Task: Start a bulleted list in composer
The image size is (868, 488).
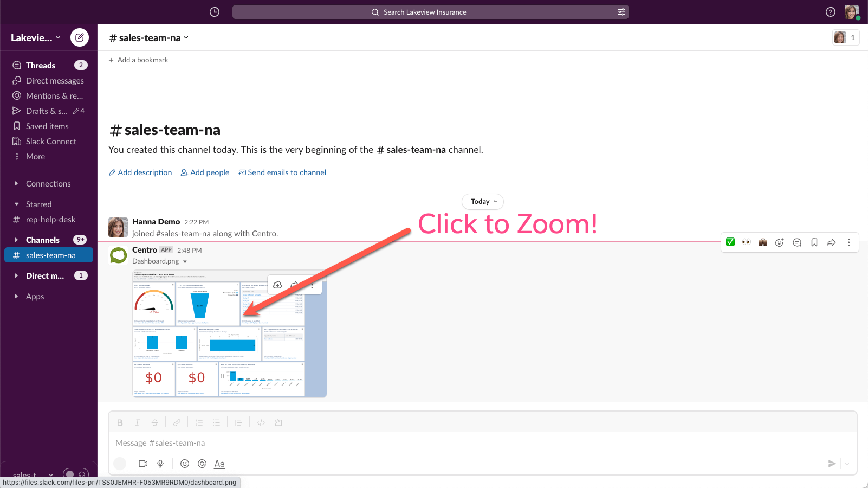Action: (x=216, y=423)
